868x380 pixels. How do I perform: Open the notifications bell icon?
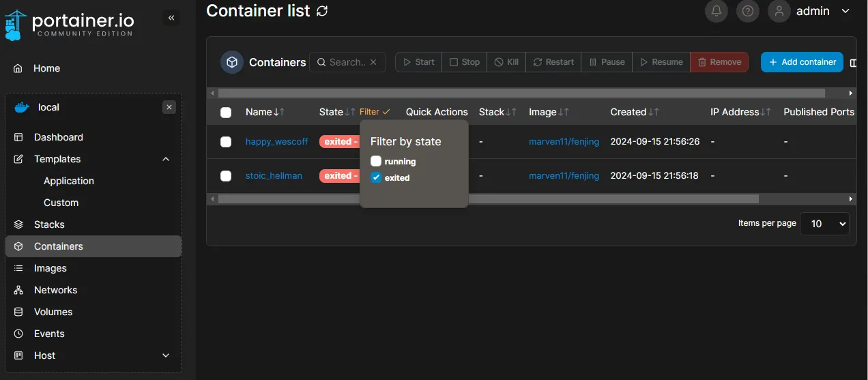(x=717, y=11)
